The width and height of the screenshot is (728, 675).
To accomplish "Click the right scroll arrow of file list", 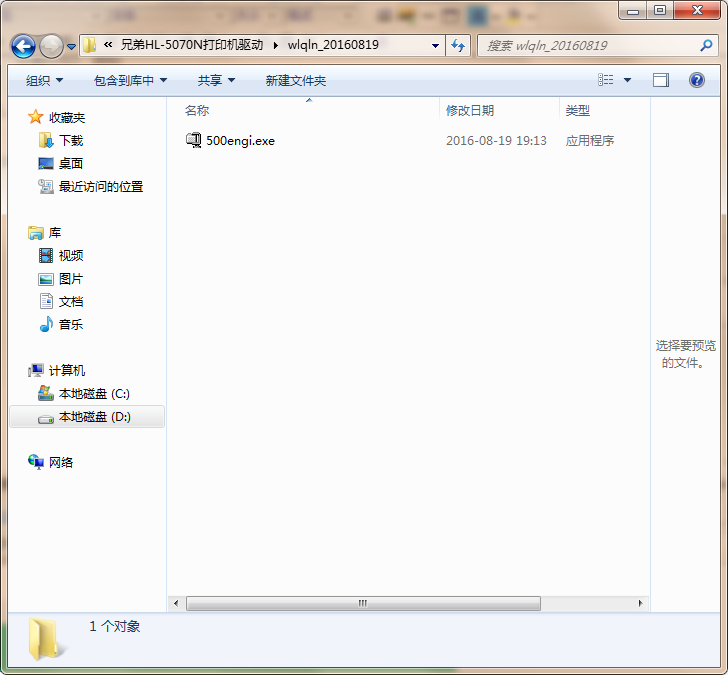I will [x=641, y=603].
